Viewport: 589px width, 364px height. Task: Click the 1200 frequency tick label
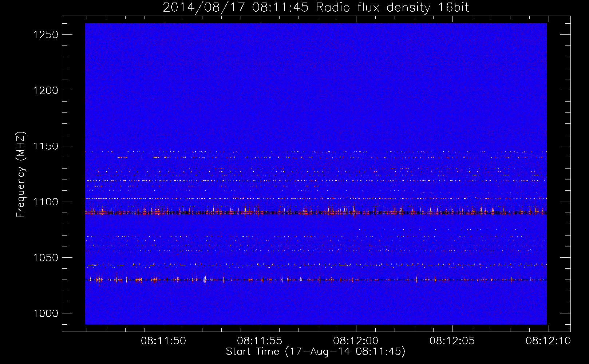(x=46, y=90)
